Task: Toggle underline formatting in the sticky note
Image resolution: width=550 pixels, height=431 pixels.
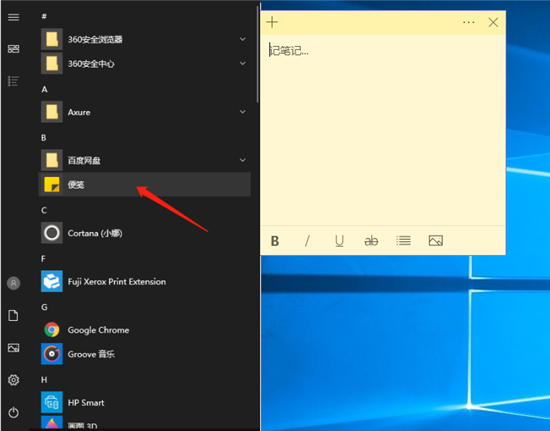Action: (x=339, y=241)
